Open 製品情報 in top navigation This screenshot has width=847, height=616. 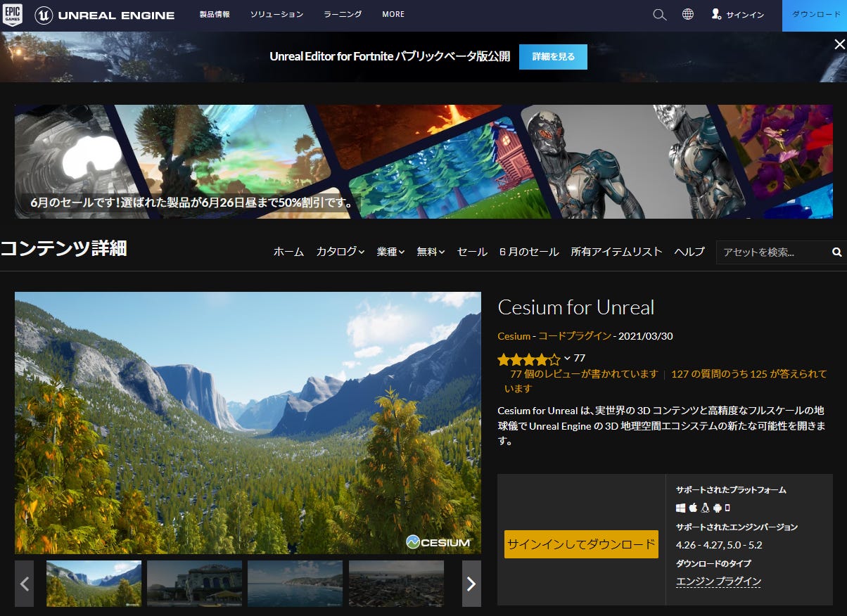click(215, 14)
